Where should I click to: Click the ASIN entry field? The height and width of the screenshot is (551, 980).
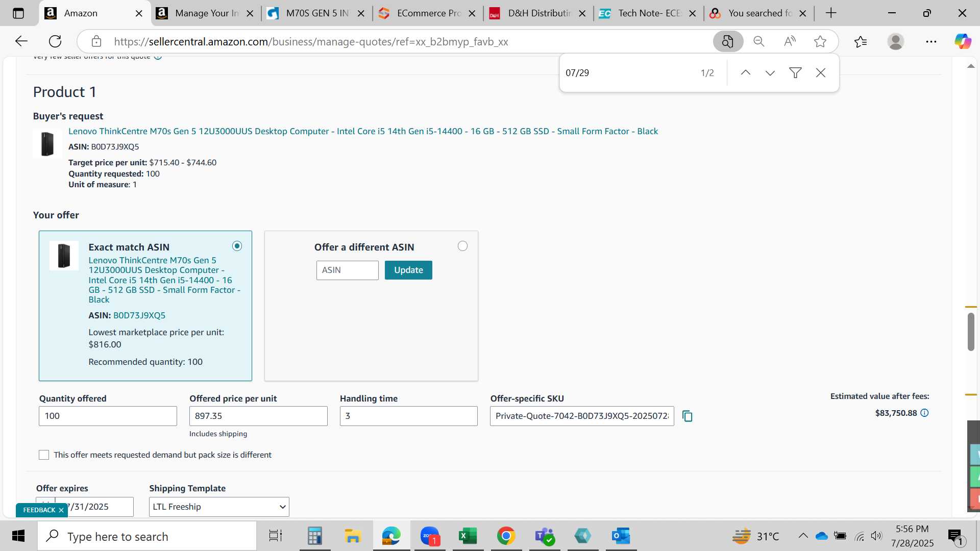(348, 270)
